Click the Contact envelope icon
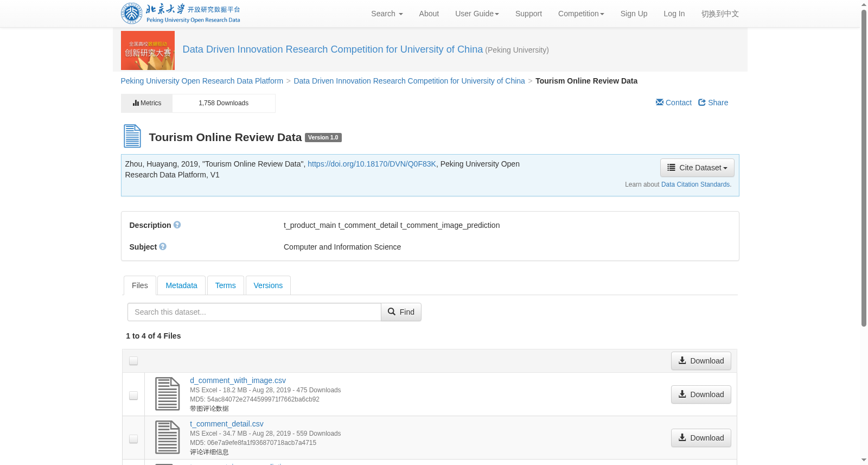 [660, 102]
